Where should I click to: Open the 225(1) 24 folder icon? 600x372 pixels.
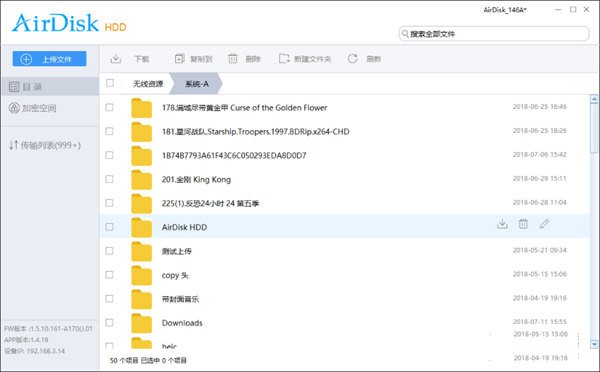tap(142, 204)
